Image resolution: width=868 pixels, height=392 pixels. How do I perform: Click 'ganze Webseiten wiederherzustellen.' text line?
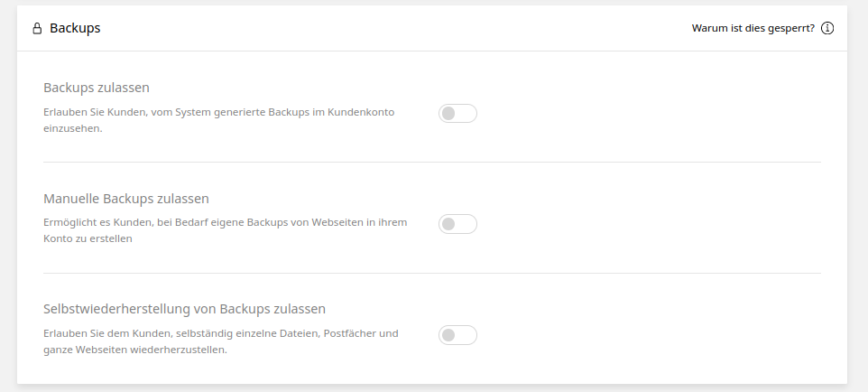click(x=135, y=350)
